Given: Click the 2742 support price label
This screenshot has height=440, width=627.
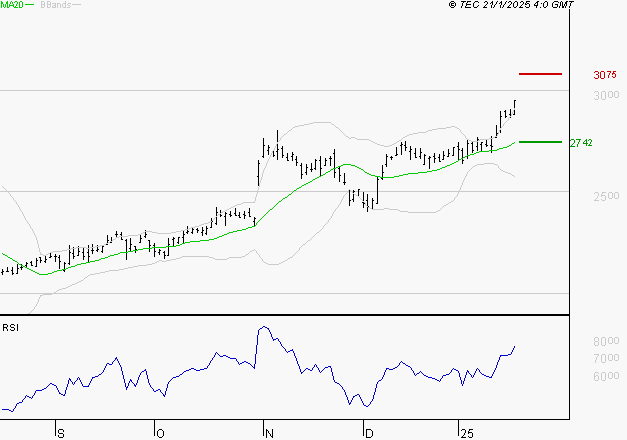Looking at the screenshot, I should tap(582, 143).
